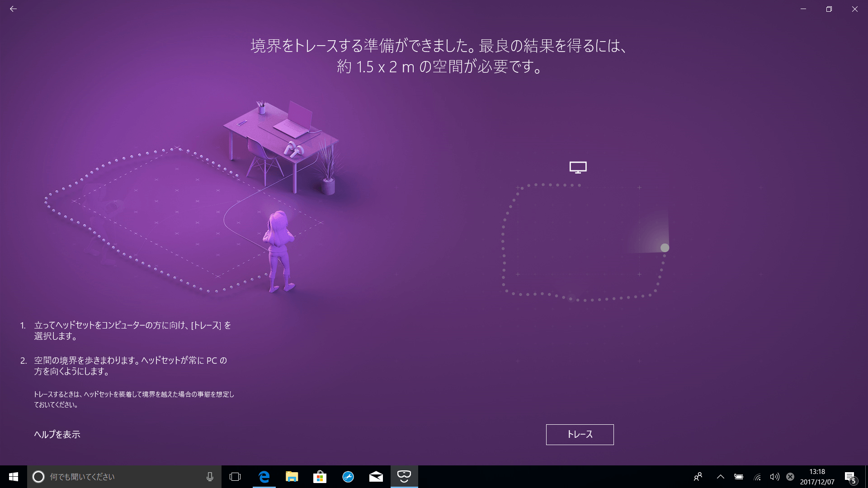Viewport: 868px width, 488px height.
Task: Click the Cortana search field
Action: click(x=113, y=476)
